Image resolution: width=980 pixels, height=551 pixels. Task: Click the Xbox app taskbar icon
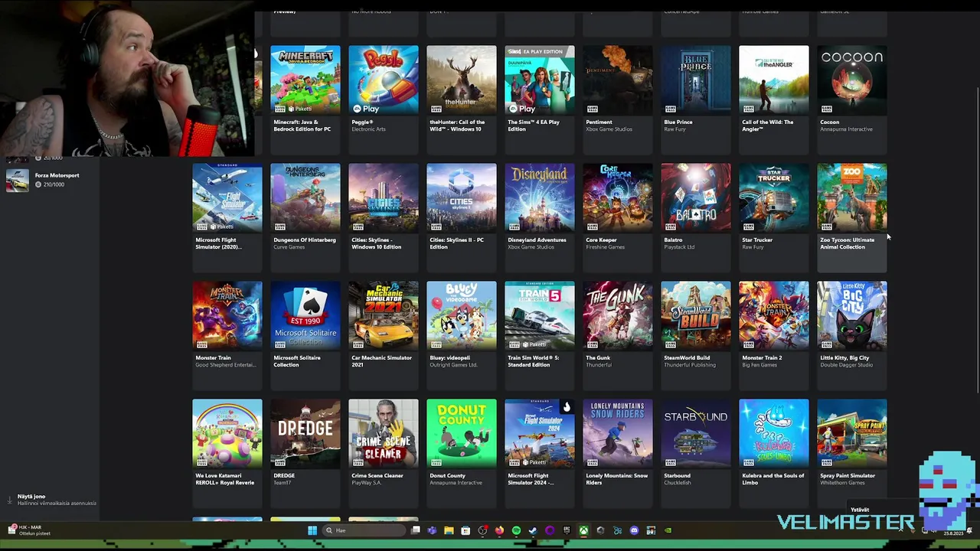(583, 530)
